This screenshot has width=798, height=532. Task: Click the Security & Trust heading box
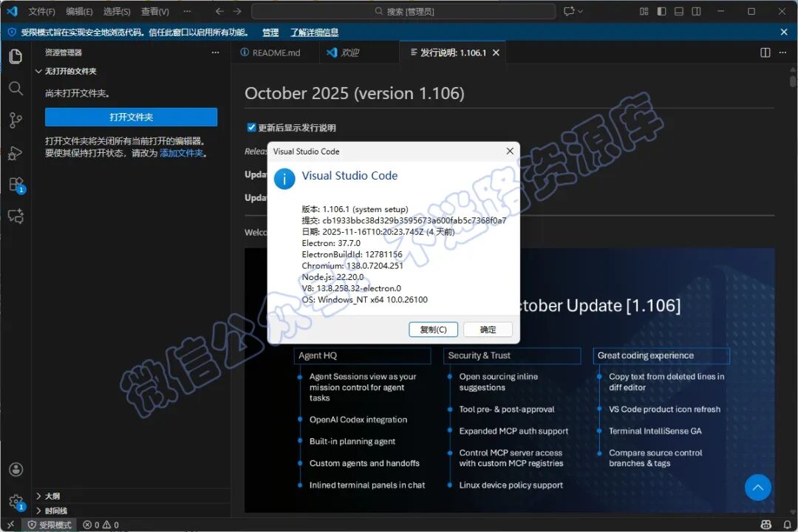pos(512,356)
